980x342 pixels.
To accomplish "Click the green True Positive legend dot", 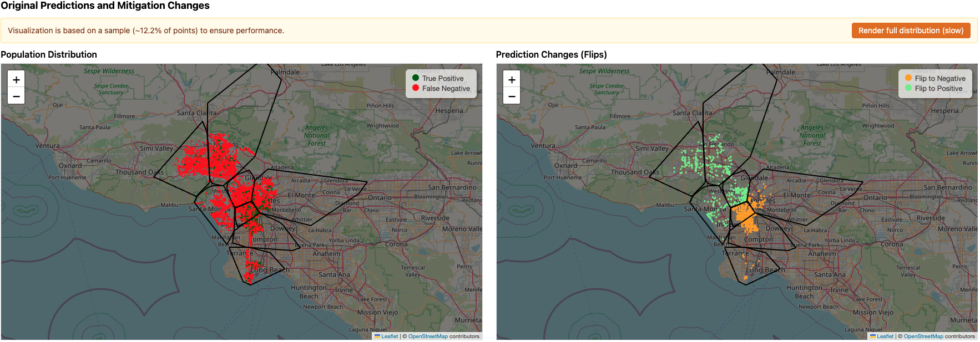I will [416, 78].
